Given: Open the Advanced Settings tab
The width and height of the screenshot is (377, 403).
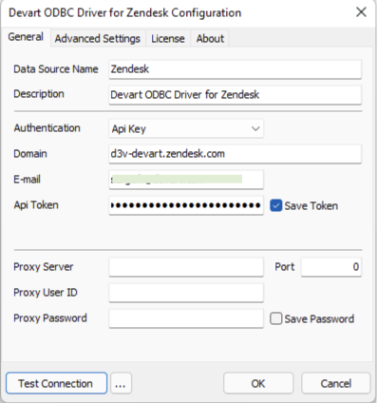Looking at the screenshot, I should 97,39.
